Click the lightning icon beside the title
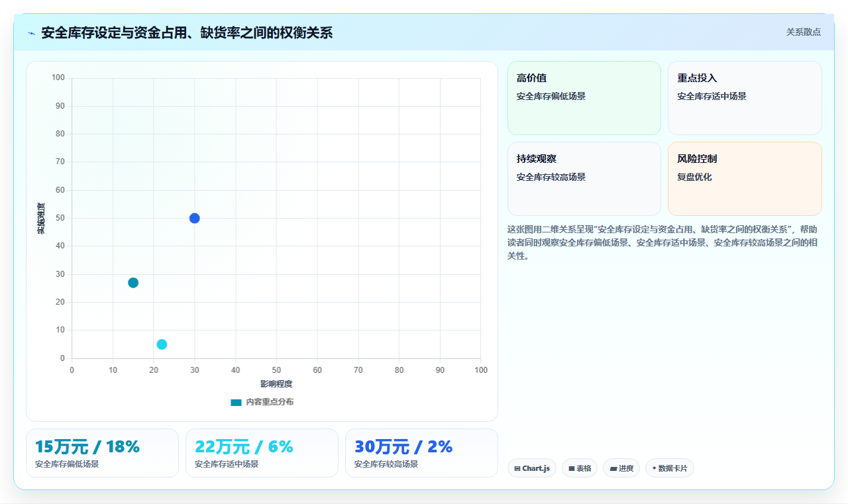848x504 pixels. point(31,33)
